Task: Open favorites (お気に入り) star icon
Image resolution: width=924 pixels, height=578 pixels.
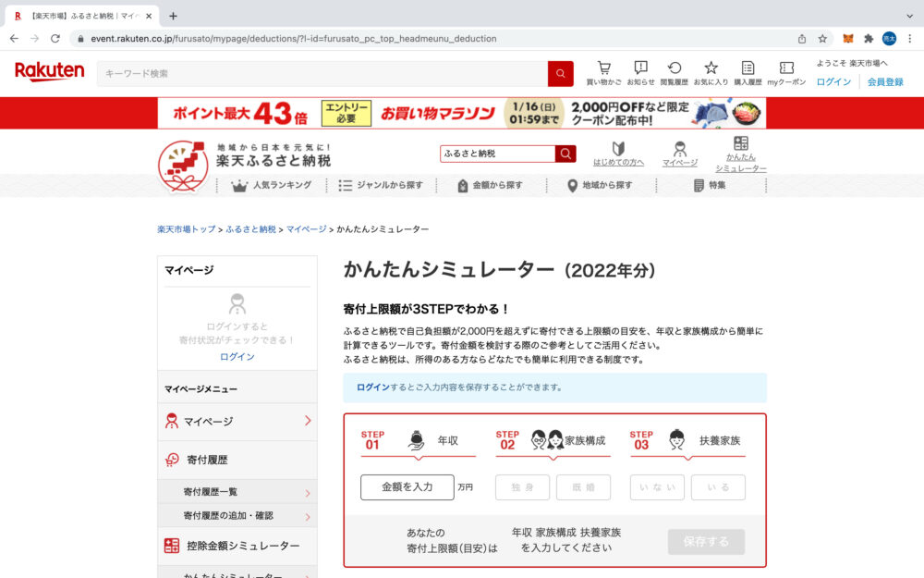Action: pyautogui.click(x=711, y=74)
